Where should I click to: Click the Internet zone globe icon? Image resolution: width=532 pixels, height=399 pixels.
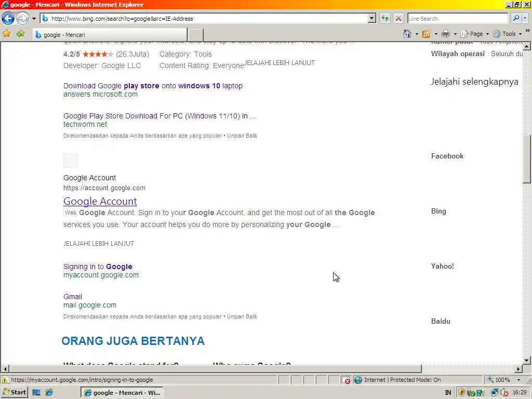[x=358, y=380]
